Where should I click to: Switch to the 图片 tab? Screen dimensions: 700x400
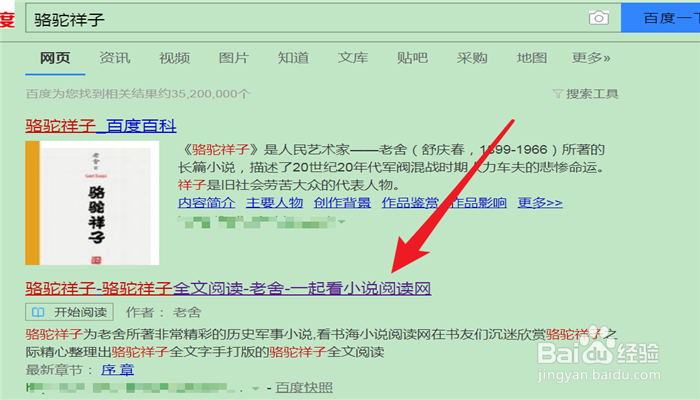click(x=234, y=58)
